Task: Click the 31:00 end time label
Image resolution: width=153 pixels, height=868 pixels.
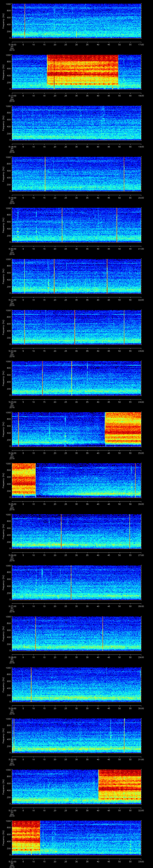Action: [141, 759]
